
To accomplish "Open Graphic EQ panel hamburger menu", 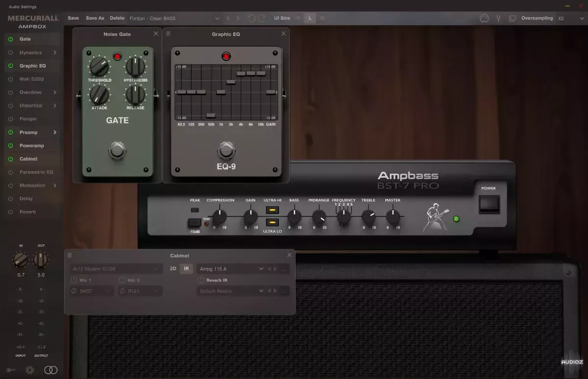I will coord(168,34).
